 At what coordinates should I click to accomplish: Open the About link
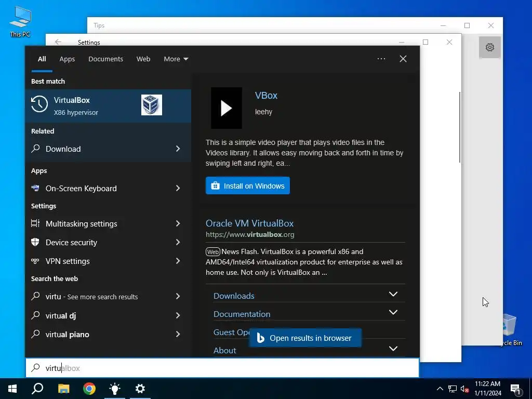(x=224, y=351)
